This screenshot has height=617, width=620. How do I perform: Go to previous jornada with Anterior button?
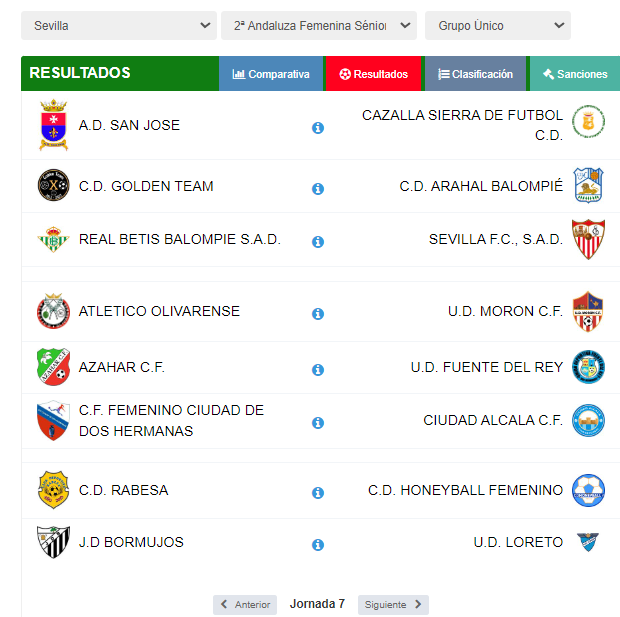coord(245,605)
